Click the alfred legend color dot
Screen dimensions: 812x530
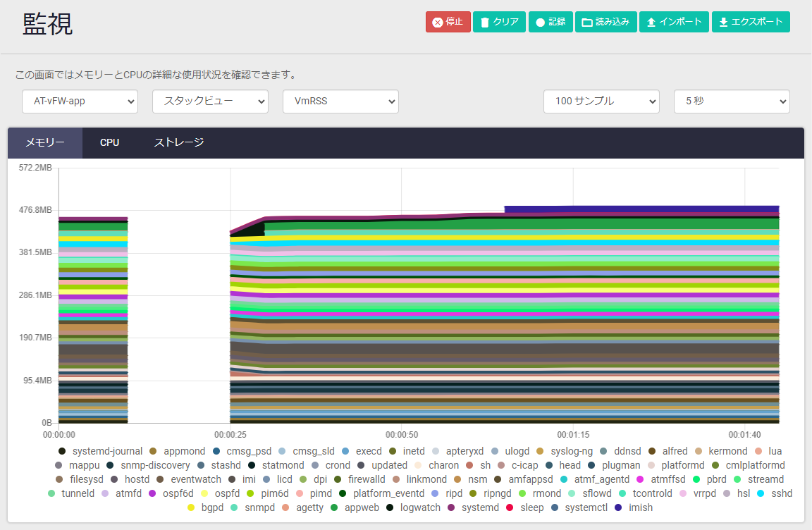pyautogui.click(x=652, y=451)
